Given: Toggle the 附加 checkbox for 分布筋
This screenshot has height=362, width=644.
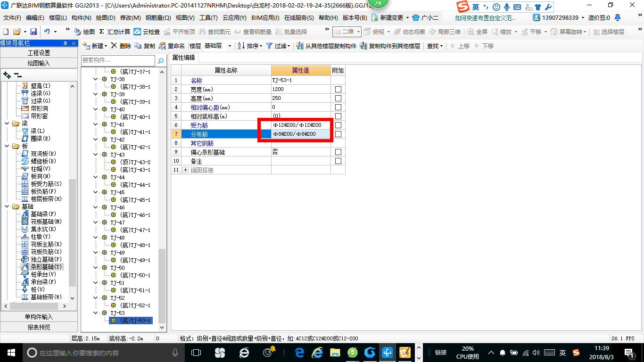Looking at the screenshot, I should point(338,134).
